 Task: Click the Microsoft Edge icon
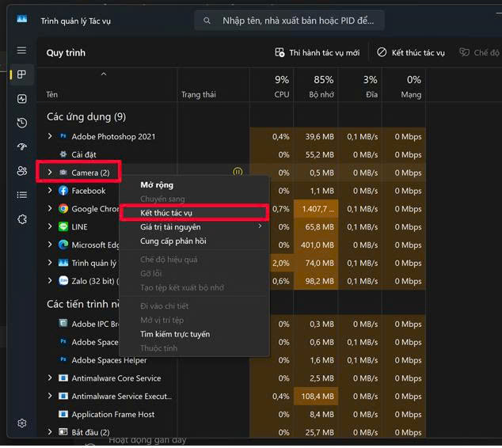click(x=63, y=245)
